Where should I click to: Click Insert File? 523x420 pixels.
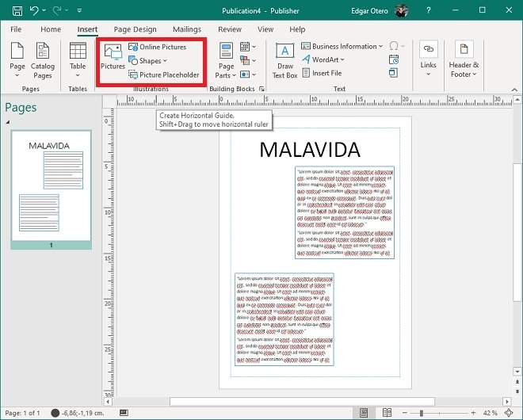(x=322, y=73)
